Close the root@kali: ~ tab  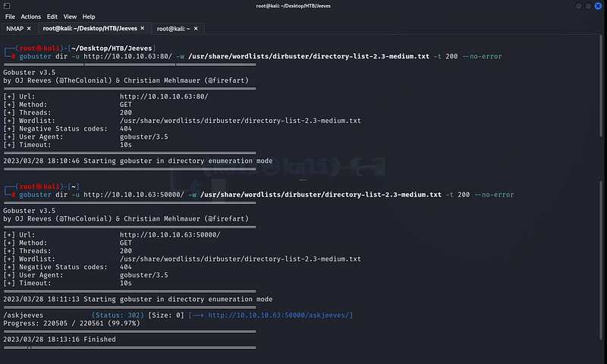[x=196, y=29]
